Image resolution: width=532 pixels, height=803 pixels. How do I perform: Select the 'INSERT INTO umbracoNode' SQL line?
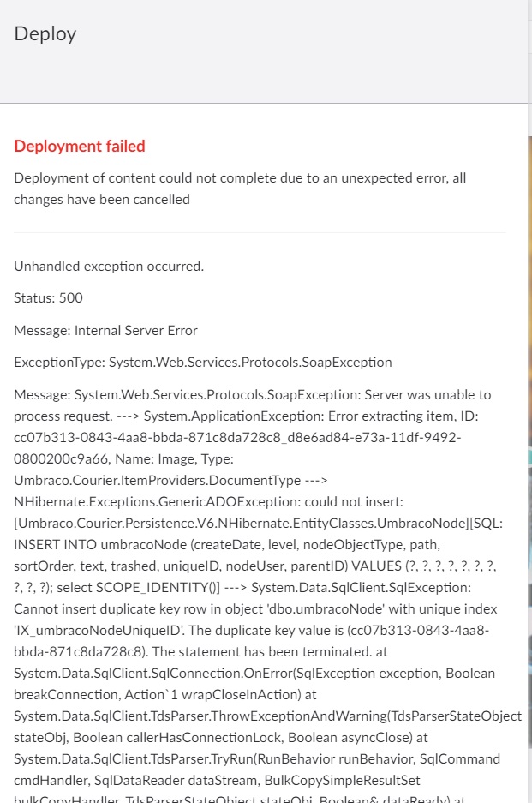coord(227,545)
